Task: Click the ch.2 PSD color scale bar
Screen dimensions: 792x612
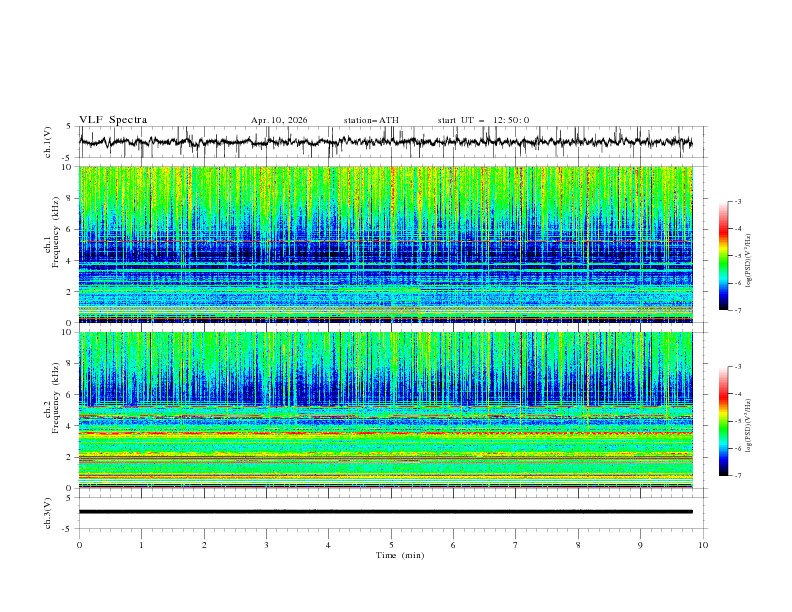Action: (723, 421)
